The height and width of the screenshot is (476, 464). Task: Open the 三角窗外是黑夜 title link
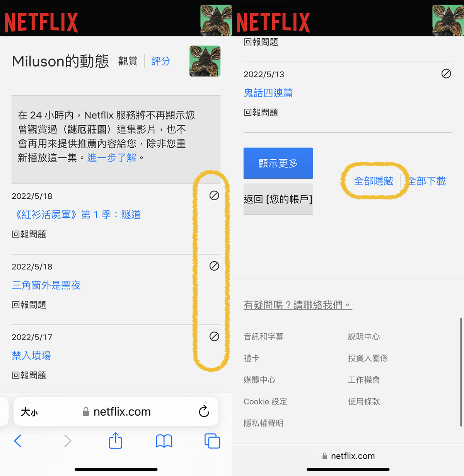46,285
